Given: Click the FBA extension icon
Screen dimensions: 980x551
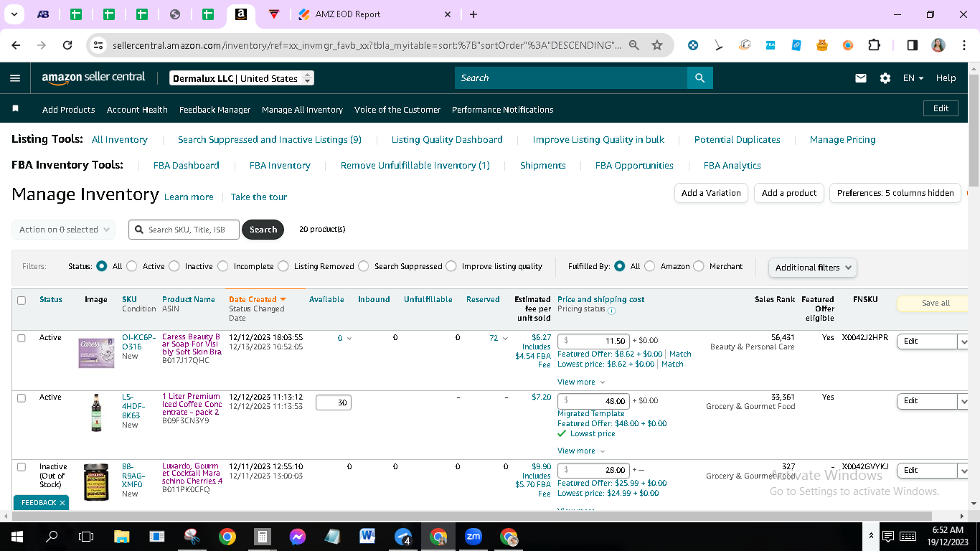Looking at the screenshot, I should tap(771, 45).
